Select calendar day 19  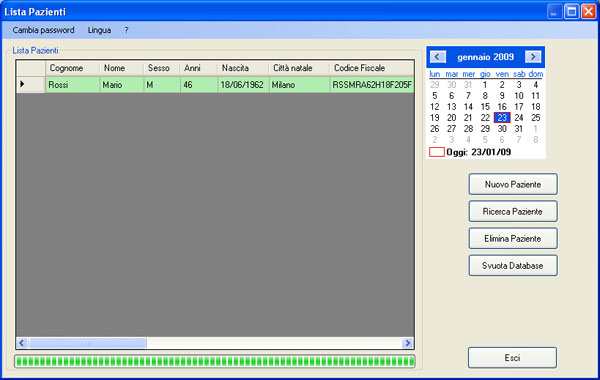click(435, 117)
